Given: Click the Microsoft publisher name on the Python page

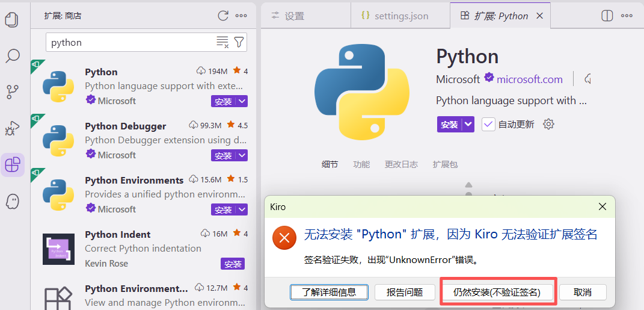Looking at the screenshot, I should tap(458, 79).
